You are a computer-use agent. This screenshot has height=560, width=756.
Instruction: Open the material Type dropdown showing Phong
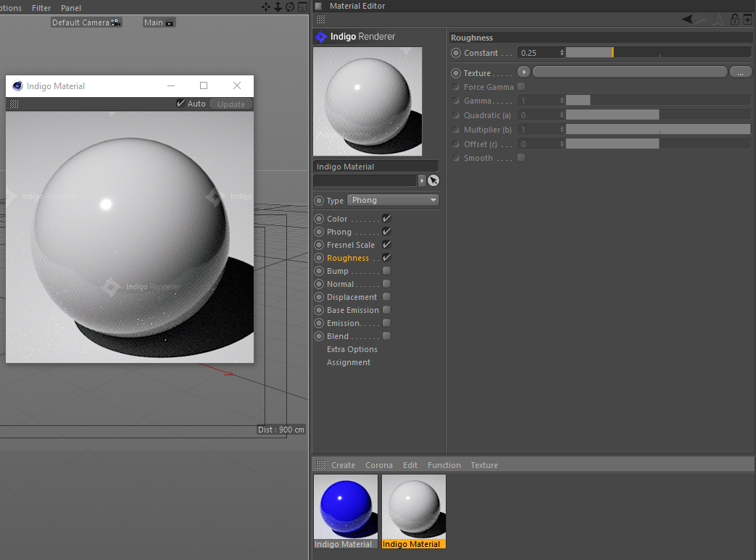coord(393,200)
